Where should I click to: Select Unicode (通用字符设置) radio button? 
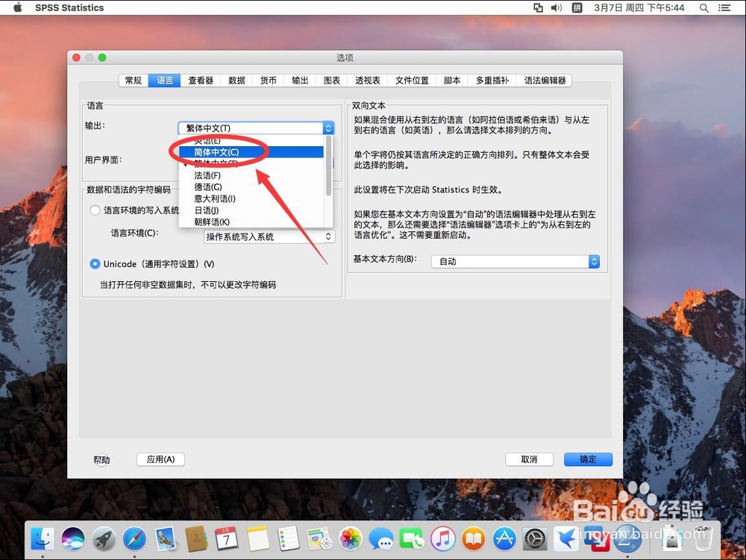point(95,264)
